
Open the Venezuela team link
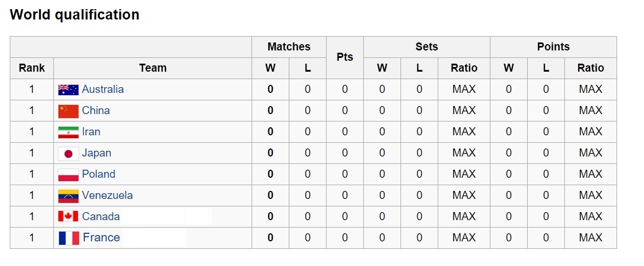pyautogui.click(x=107, y=195)
